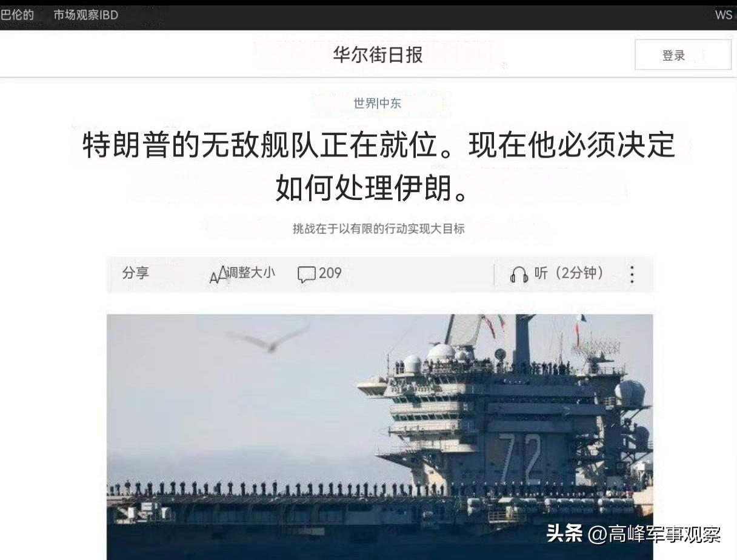737x560 pixels.
Task: Click the WS item in top bar
Action: coord(724,15)
